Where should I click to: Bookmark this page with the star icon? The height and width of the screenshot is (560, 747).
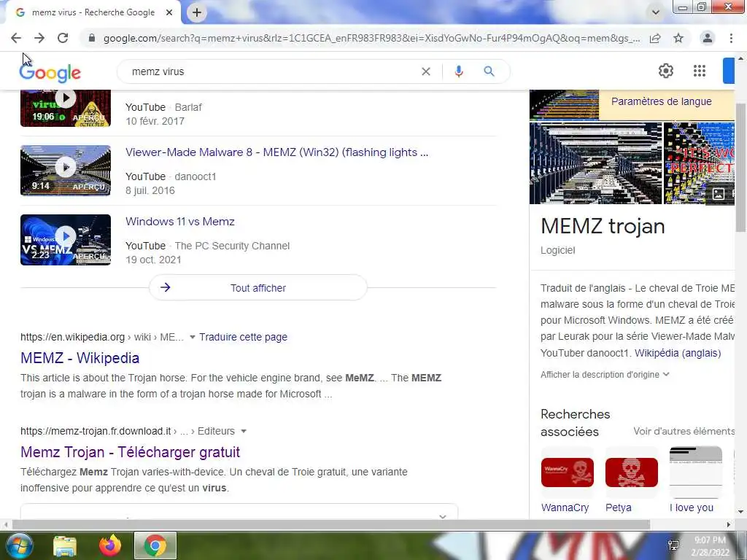point(678,38)
